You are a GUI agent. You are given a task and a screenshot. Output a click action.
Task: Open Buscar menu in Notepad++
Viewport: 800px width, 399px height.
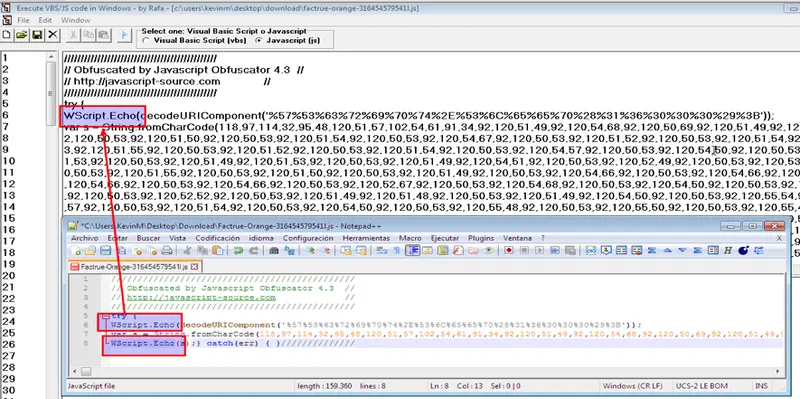[148, 238]
